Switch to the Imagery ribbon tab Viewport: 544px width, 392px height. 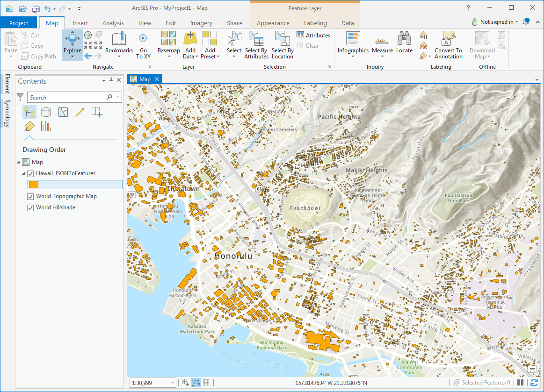pos(201,23)
